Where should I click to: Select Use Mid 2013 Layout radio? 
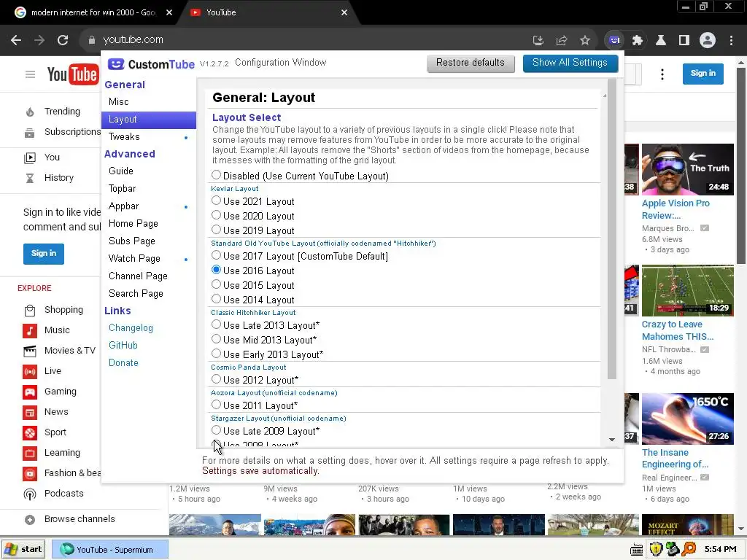click(x=216, y=339)
